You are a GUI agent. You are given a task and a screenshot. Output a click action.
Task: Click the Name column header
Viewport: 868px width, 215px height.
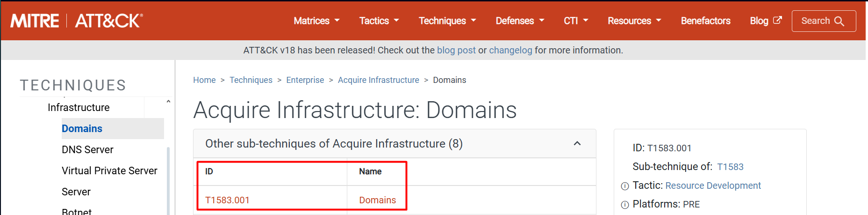click(x=370, y=171)
